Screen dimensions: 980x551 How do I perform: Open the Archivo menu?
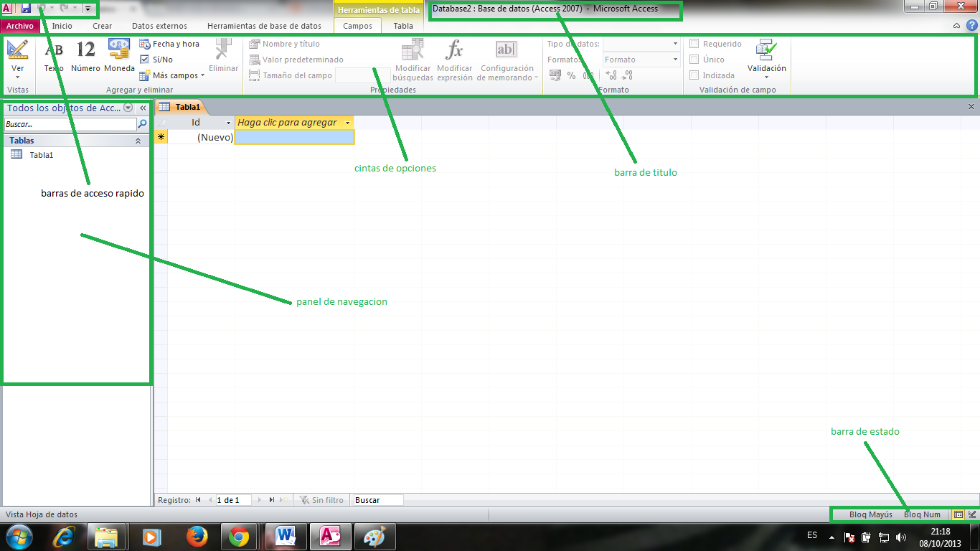coord(20,26)
